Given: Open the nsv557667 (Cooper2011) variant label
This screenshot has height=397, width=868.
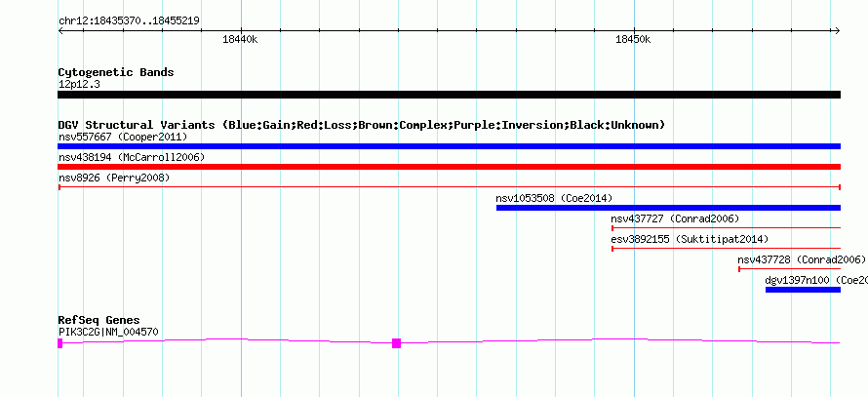Looking at the screenshot, I should [123, 137].
